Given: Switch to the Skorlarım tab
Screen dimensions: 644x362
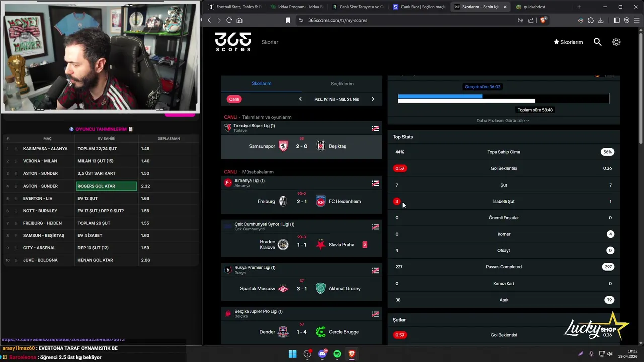Looking at the screenshot, I should pyautogui.click(x=262, y=83).
